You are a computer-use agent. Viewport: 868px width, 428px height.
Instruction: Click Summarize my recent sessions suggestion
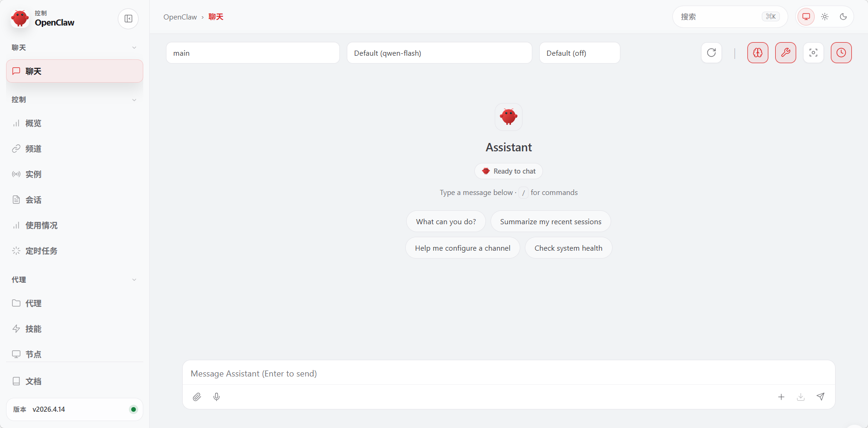coord(550,221)
